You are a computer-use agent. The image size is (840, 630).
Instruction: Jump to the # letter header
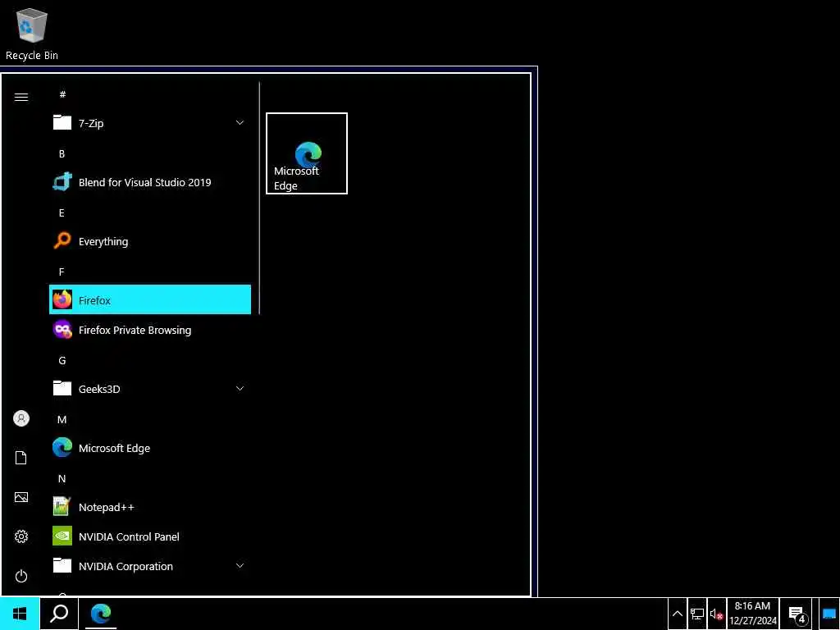(62, 94)
